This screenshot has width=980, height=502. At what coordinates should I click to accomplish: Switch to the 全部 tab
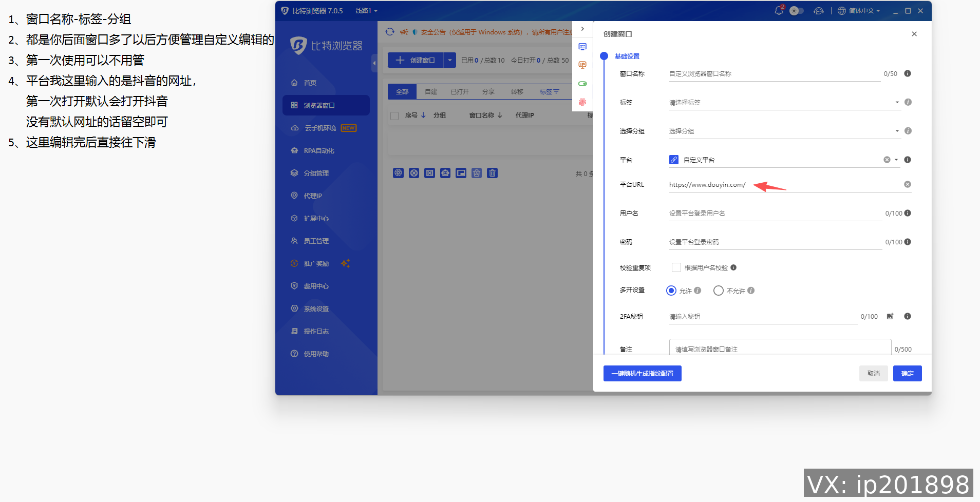pyautogui.click(x=402, y=91)
